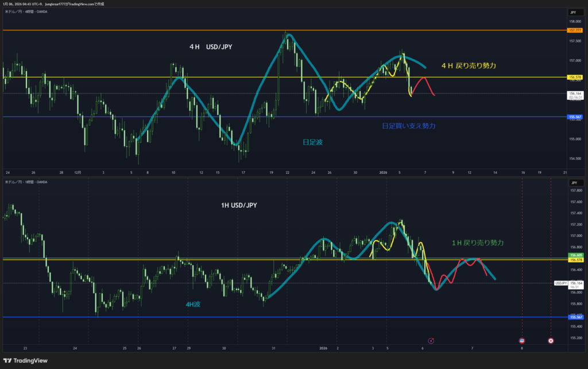Open the US flag economic event marker
This screenshot has height=369, width=588.
pyautogui.click(x=521, y=340)
